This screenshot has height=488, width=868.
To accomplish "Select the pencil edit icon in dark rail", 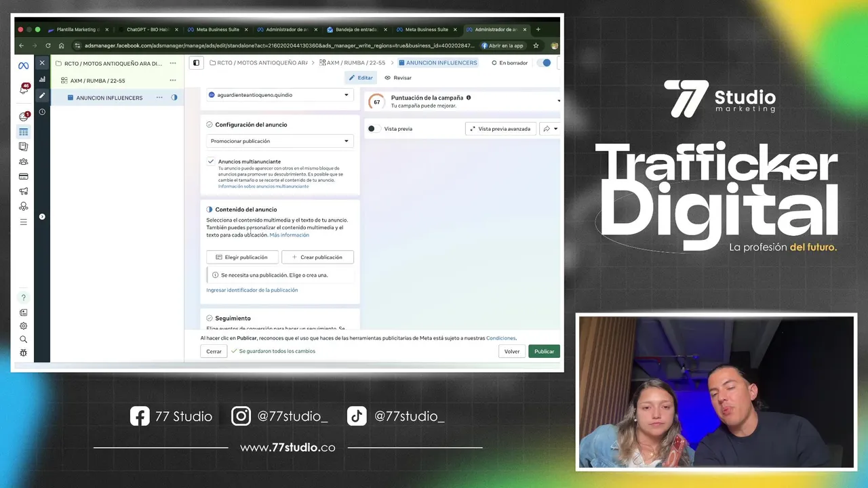I will [42, 96].
